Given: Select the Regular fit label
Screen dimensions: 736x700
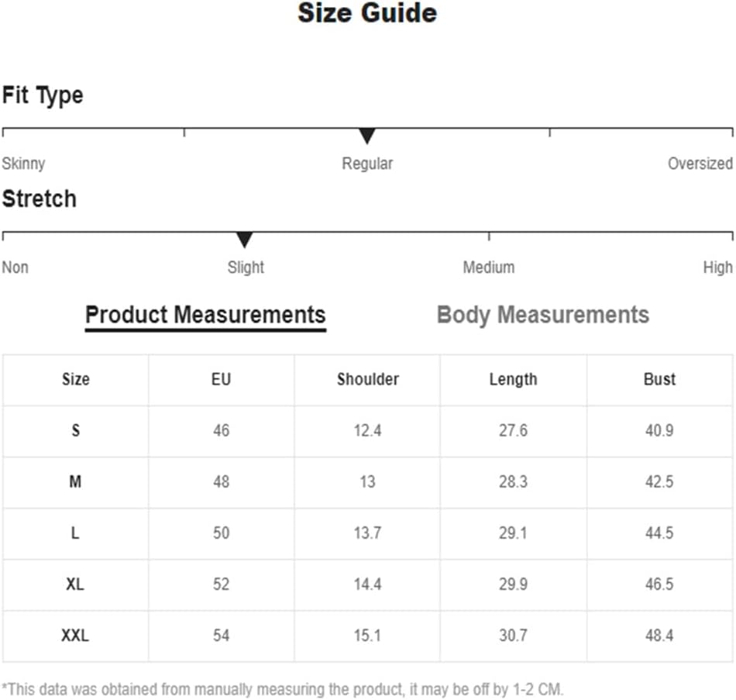Looking at the screenshot, I should (367, 164).
